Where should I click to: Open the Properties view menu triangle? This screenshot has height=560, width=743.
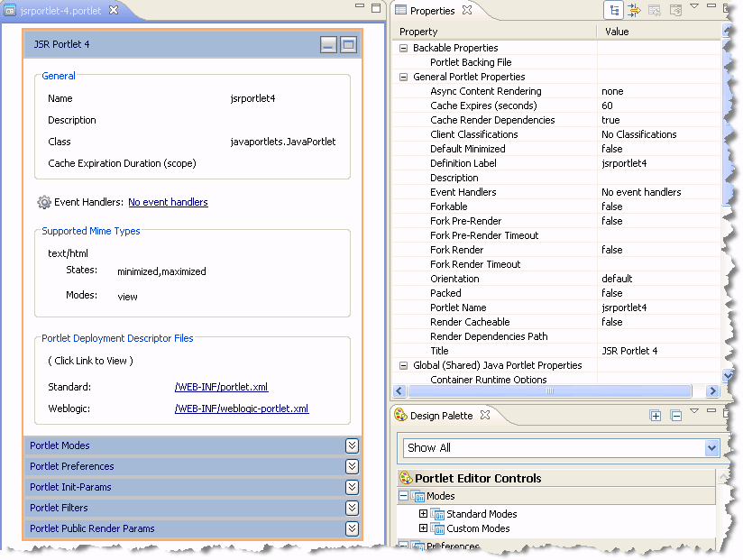click(x=694, y=6)
